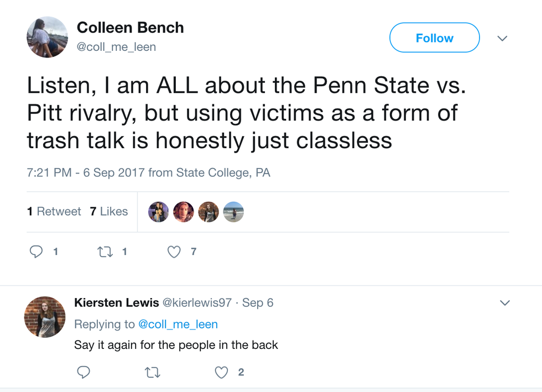
Task: Retweet Kiersten Lewis's reply
Action: click(x=152, y=373)
